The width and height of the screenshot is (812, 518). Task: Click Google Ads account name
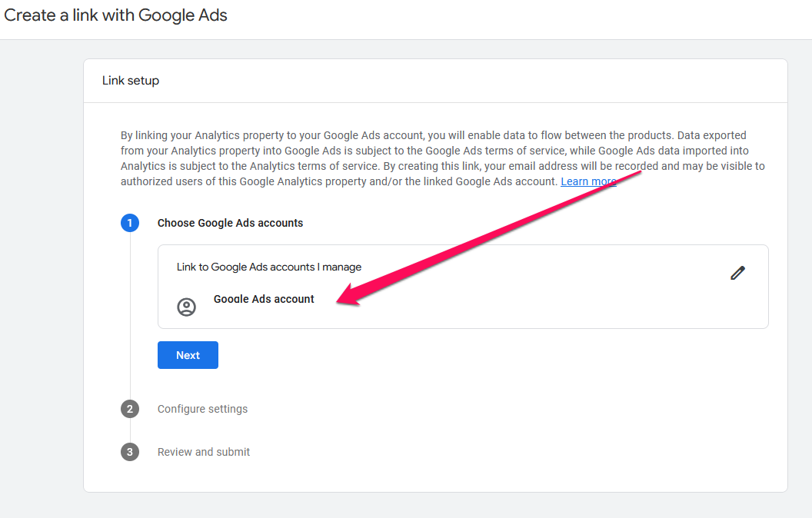coord(264,299)
